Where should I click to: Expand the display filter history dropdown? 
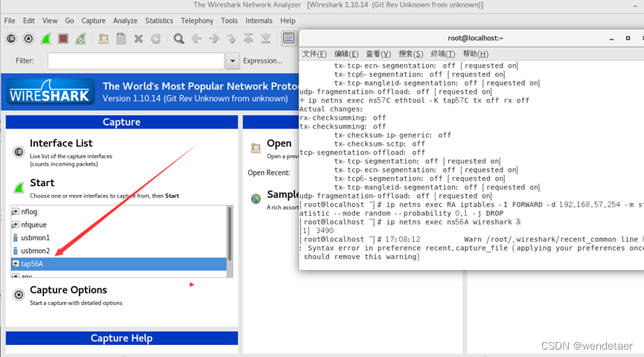click(x=232, y=61)
